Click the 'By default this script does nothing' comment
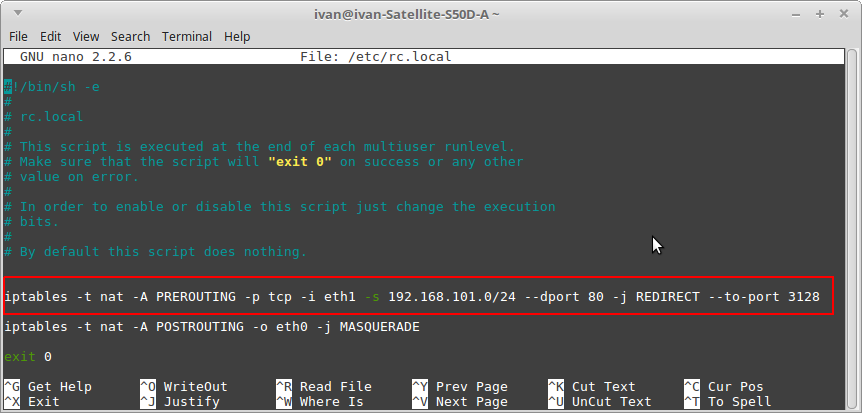Image resolution: width=862 pixels, height=413 pixels. click(156, 252)
